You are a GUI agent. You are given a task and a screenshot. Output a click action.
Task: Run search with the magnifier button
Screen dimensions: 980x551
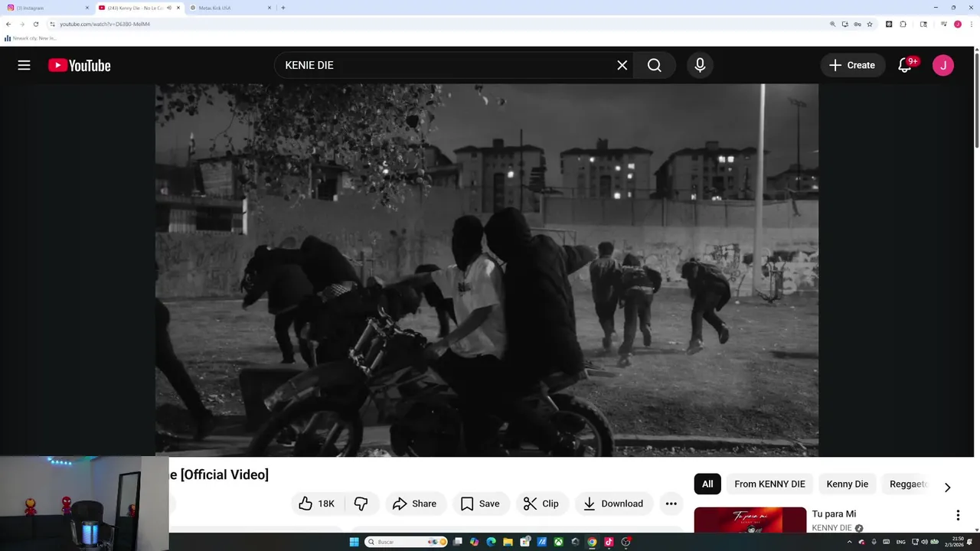[655, 65]
